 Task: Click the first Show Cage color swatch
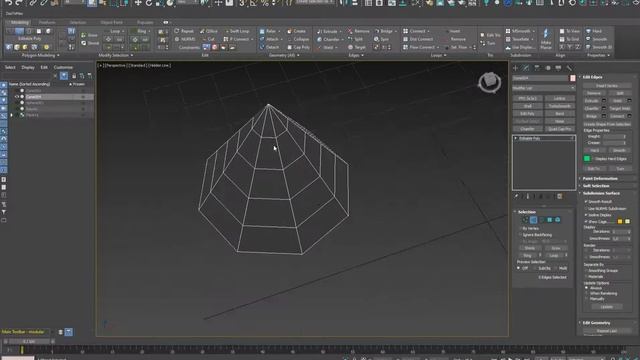[x=620, y=222]
